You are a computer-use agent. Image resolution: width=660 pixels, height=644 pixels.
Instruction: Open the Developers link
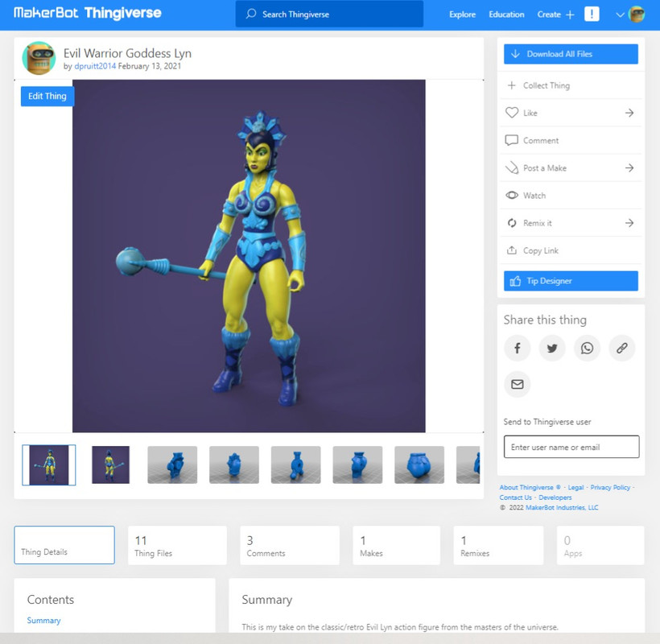pos(555,497)
